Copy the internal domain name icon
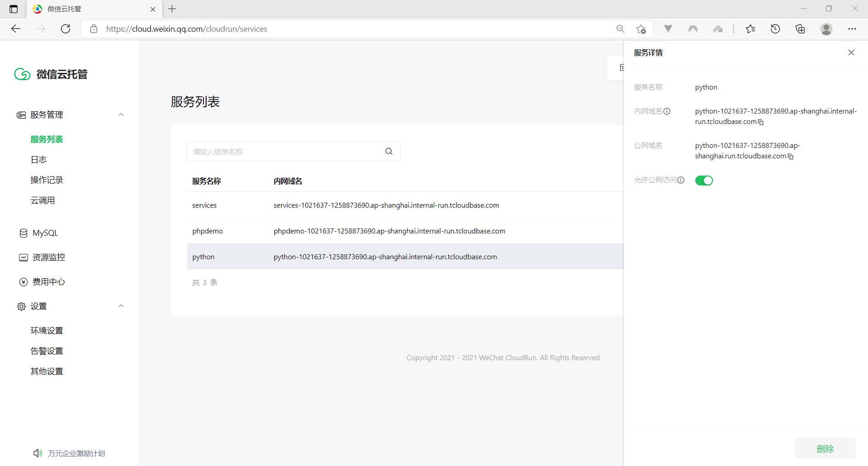Image resolution: width=868 pixels, height=466 pixels. (x=761, y=122)
